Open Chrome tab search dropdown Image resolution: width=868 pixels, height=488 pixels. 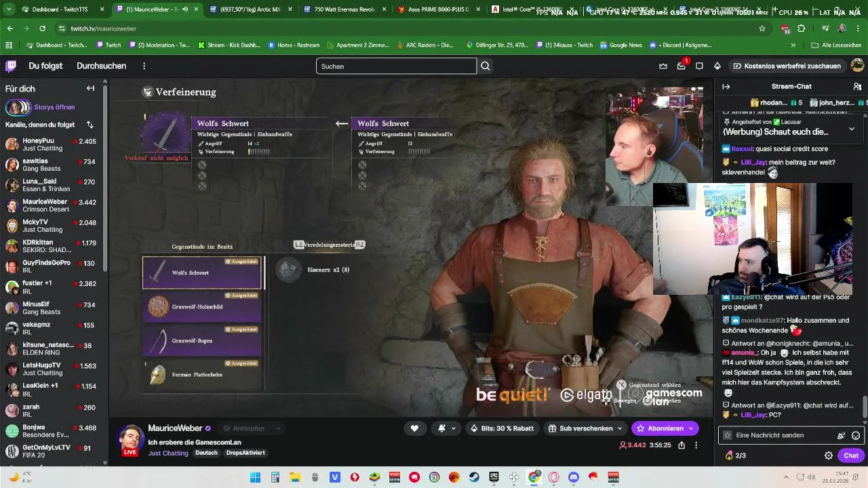tap(9, 9)
